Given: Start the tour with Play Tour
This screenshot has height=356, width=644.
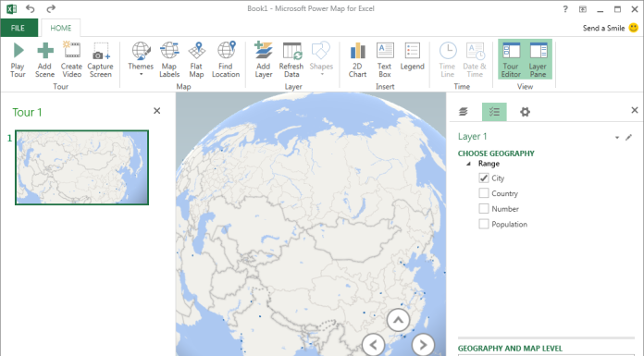Looking at the screenshot, I should coord(18,59).
